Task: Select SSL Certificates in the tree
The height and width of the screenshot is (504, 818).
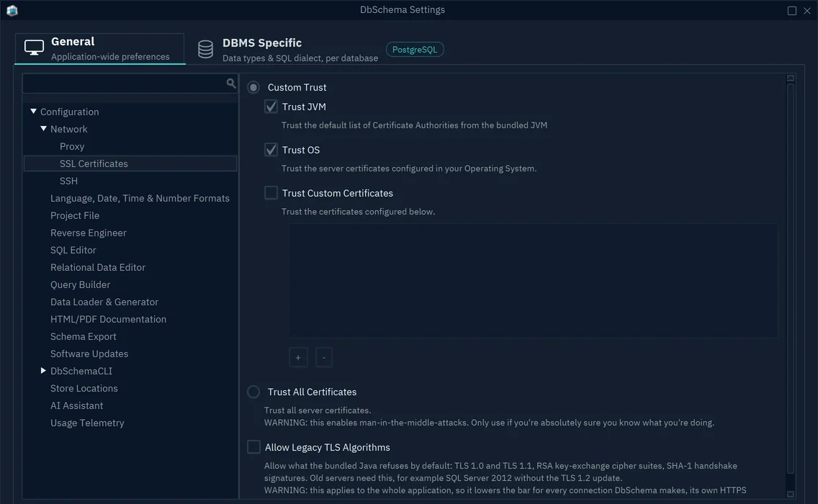Action: pyautogui.click(x=130, y=164)
